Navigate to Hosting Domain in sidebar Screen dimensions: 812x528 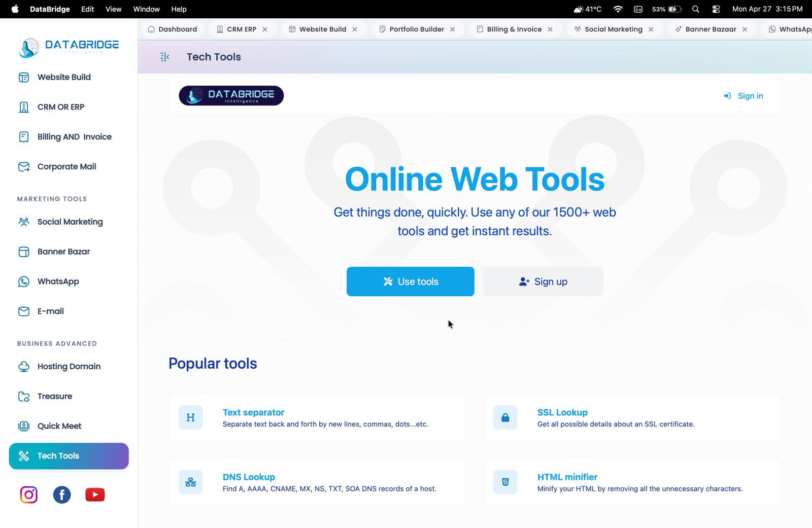(x=69, y=366)
